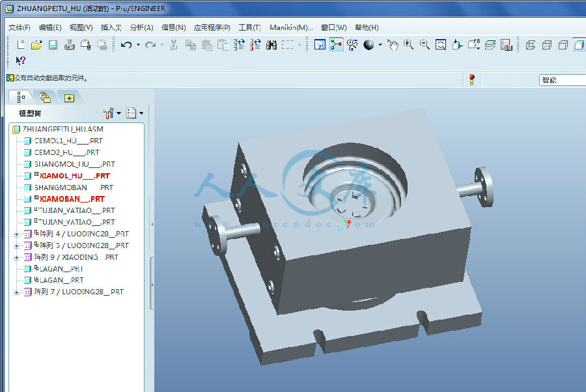Regenerate the model
Screen dimensions: 586x392
pyautogui.click(x=239, y=45)
